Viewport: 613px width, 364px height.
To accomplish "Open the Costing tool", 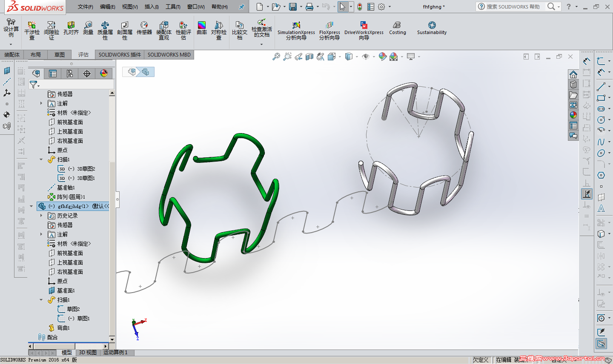I will (398, 28).
